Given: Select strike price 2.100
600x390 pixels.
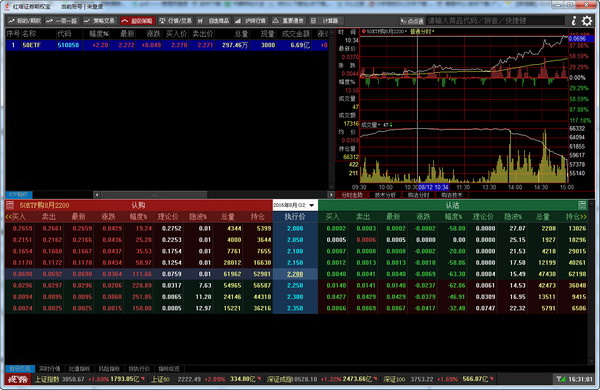Looking at the screenshot, I should point(295,251).
